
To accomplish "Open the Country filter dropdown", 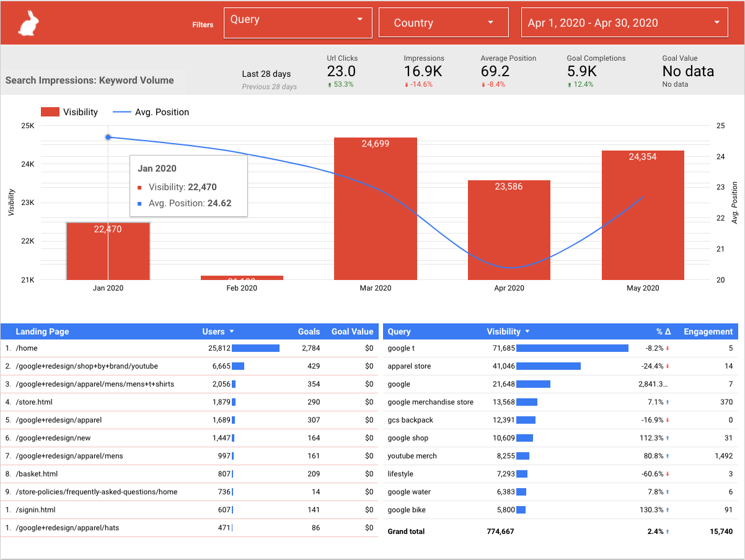I will (x=443, y=22).
